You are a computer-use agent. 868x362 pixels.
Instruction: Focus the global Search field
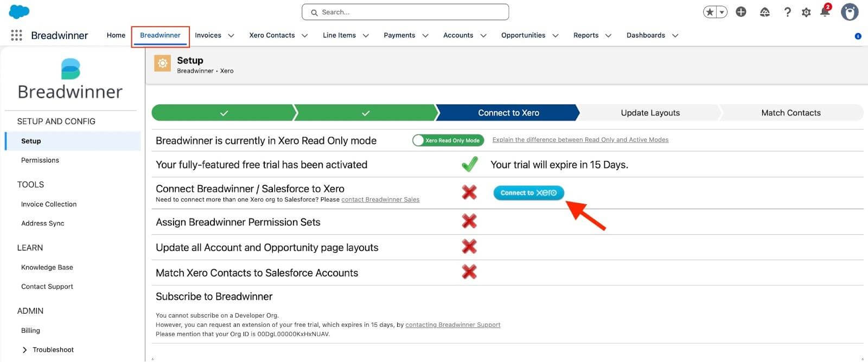[x=405, y=12]
